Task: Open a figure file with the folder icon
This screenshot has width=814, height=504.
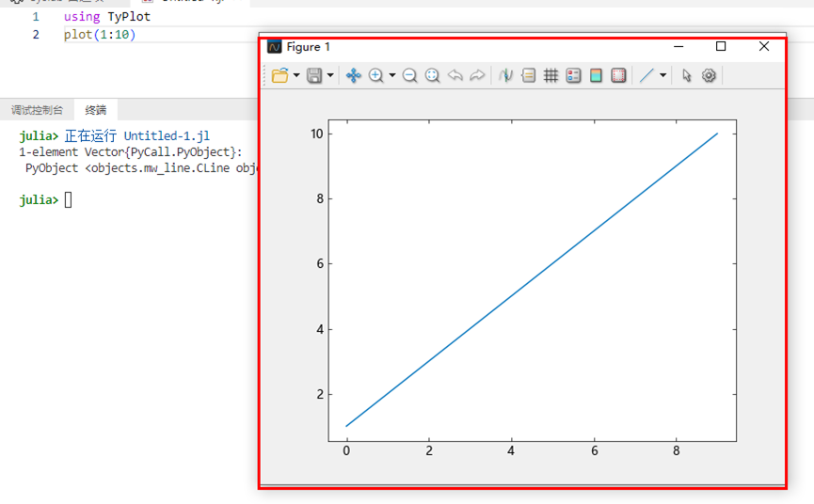Action: pos(279,76)
